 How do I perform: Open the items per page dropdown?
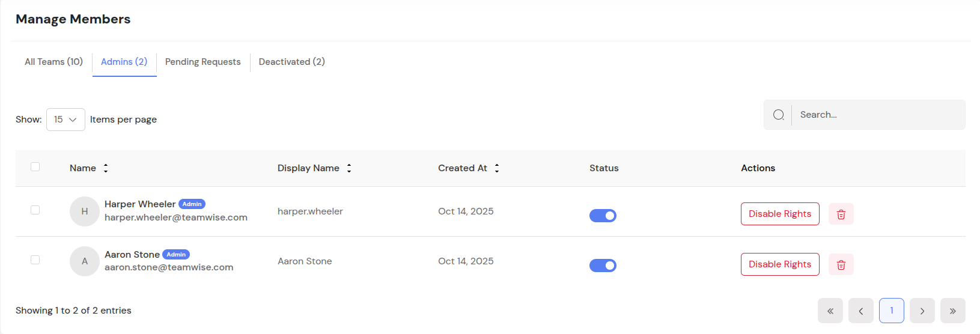tap(65, 120)
